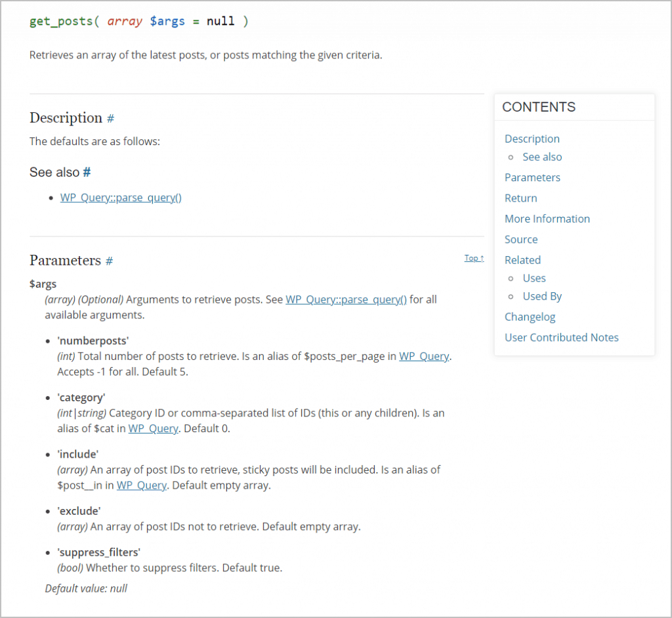The height and width of the screenshot is (618, 672).
Task: Click the # anchor beside Parameters heading
Action: click(x=110, y=261)
